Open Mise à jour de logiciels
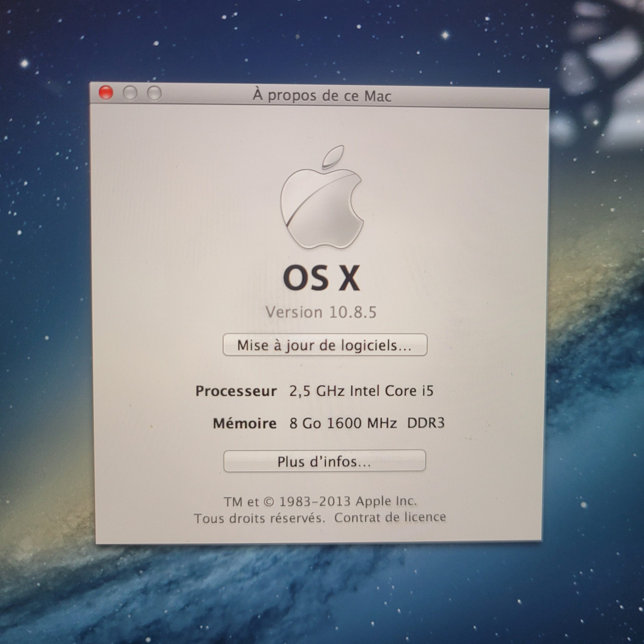The height and width of the screenshot is (644, 644). pos(325,345)
